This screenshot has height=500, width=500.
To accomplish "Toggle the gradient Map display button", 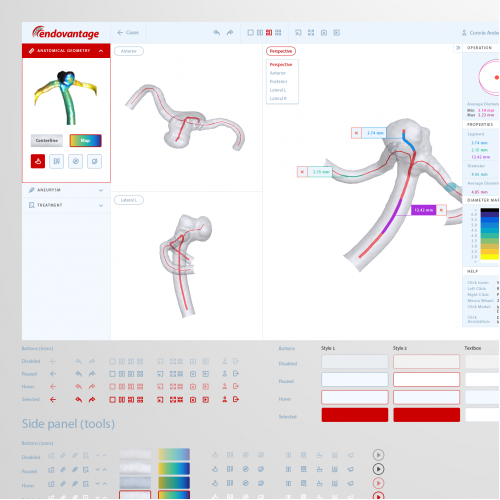I will pos(85,141).
